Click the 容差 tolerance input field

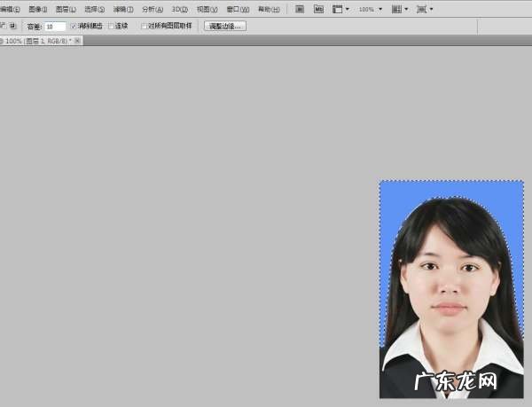point(55,26)
